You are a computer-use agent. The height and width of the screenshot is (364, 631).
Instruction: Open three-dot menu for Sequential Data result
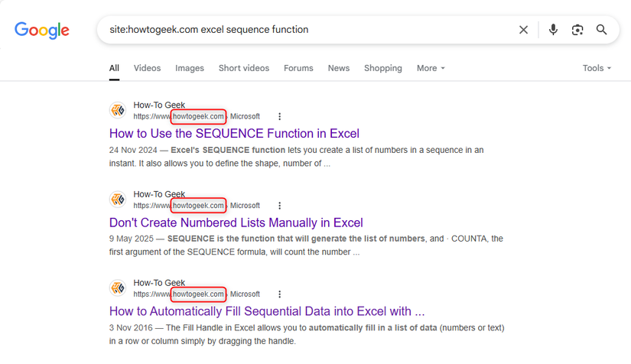coord(279,294)
